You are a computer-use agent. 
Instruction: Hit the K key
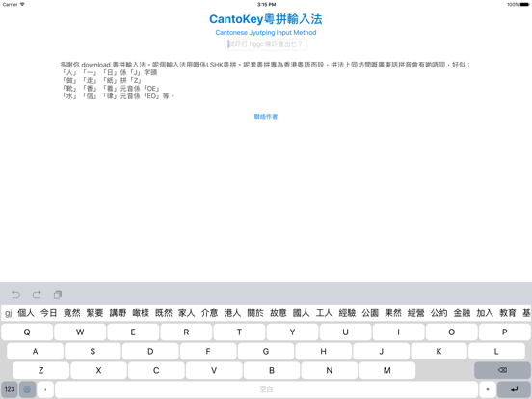(439, 351)
